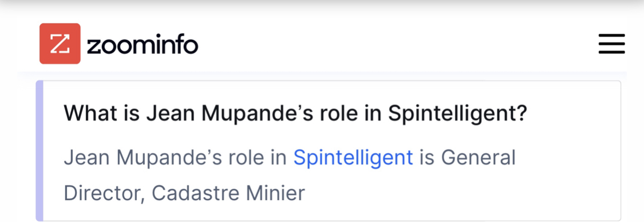Click the 'is General' text after link

(x=467, y=158)
